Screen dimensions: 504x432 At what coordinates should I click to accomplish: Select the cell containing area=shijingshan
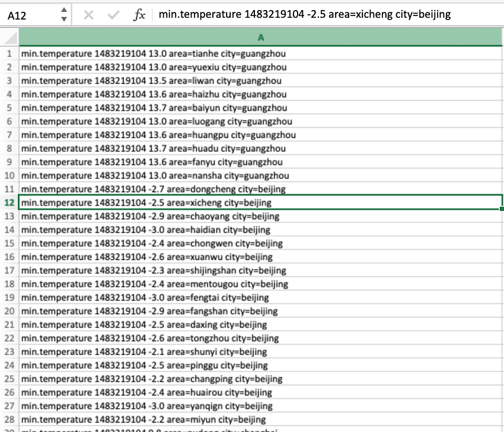(261, 270)
